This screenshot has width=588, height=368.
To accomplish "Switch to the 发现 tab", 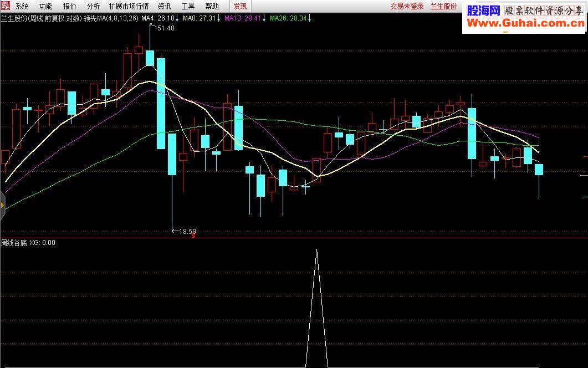I will tap(240, 7).
